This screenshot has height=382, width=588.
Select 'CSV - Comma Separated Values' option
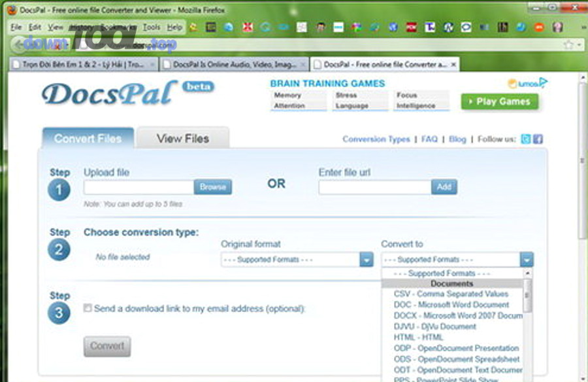pyautogui.click(x=451, y=294)
